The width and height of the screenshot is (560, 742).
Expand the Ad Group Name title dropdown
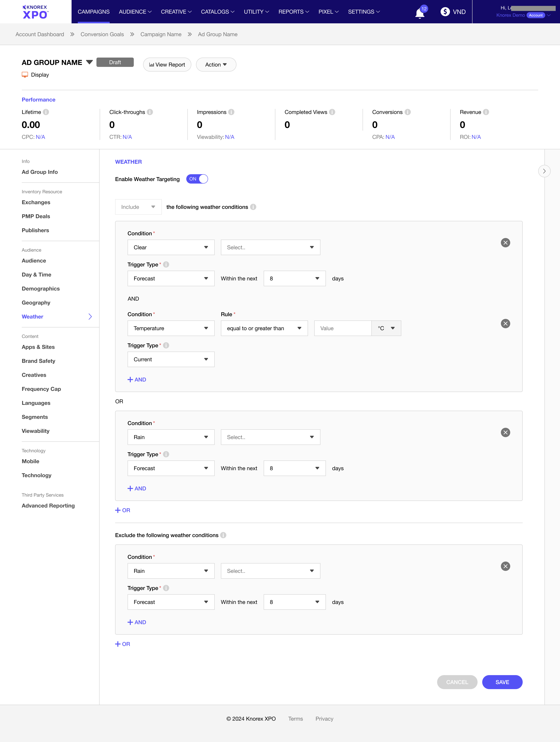pyautogui.click(x=89, y=62)
